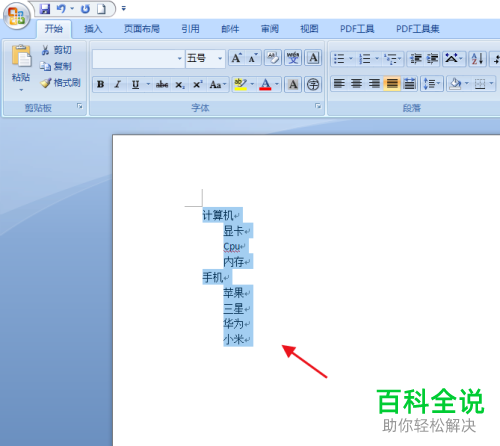Open line spacing options
The image size is (500, 446).
[x=431, y=84]
